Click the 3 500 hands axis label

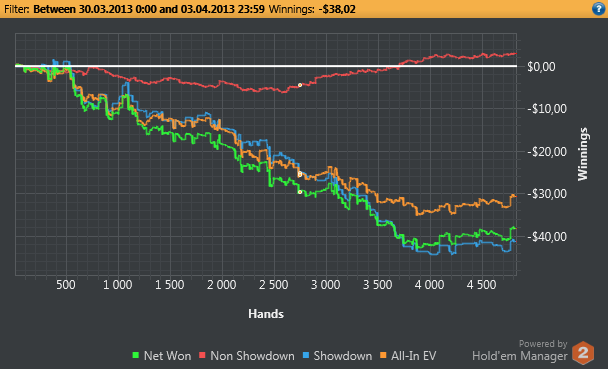tap(377, 285)
